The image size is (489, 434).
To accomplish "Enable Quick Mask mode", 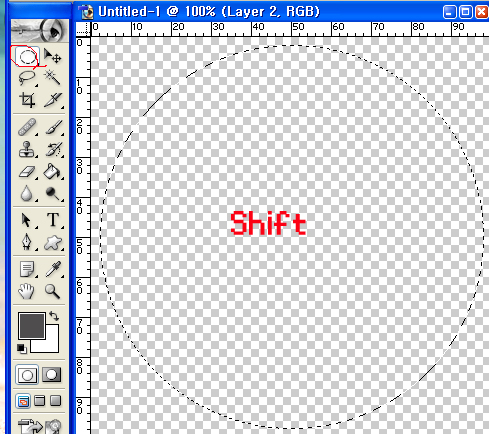I will pos(52,375).
